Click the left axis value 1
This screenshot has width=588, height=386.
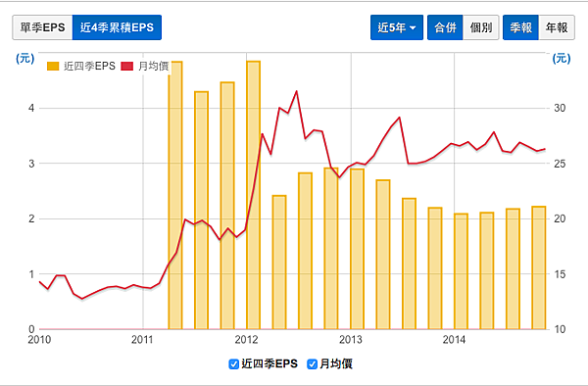point(31,274)
